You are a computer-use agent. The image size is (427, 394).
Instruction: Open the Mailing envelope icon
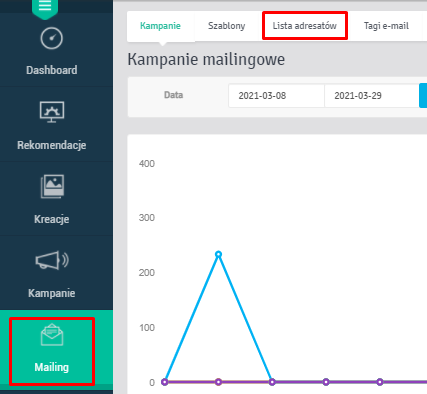click(52, 334)
